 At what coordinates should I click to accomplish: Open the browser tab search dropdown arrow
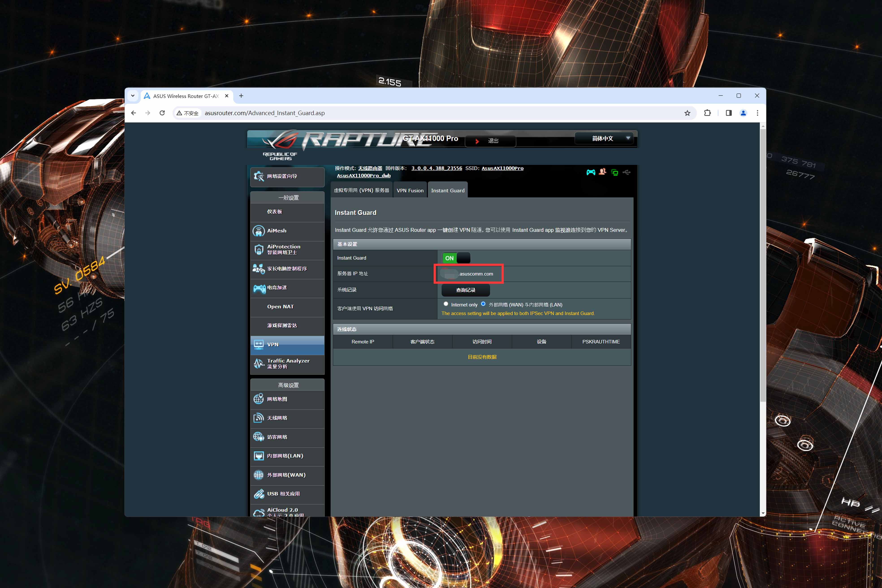pyautogui.click(x=133, y=96)
